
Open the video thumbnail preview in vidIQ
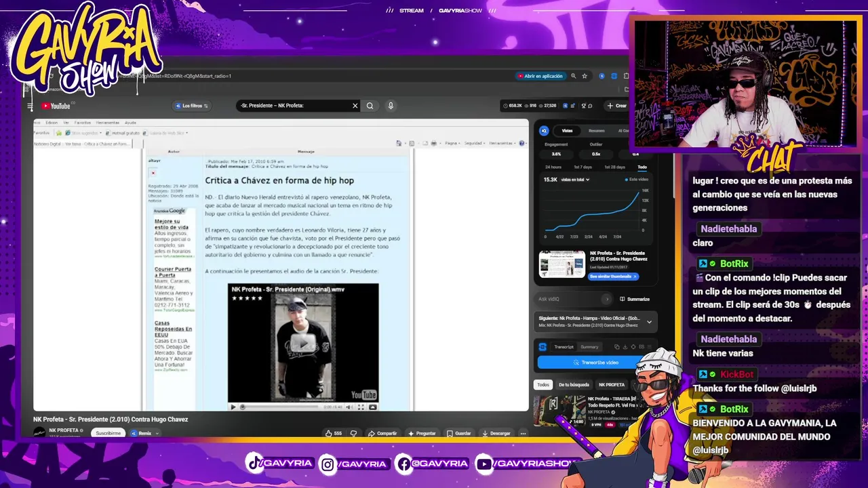point(561,264)
